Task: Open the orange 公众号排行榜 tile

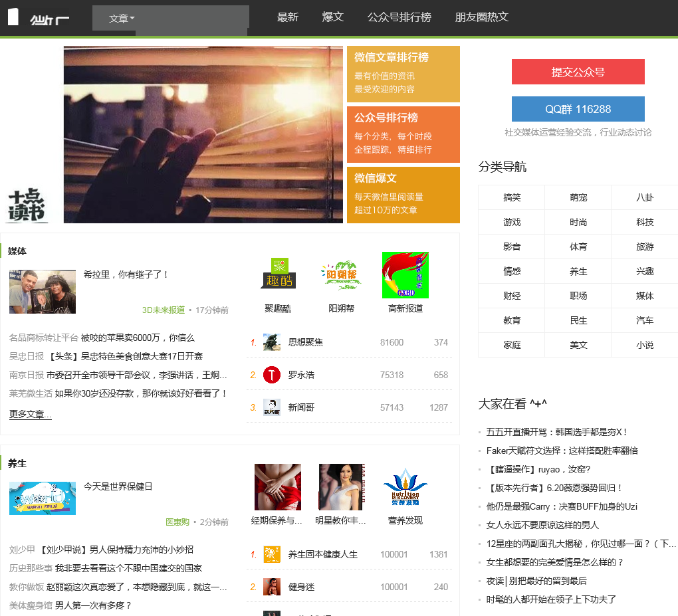Action: pyautogui.click(x=403, y=134)
